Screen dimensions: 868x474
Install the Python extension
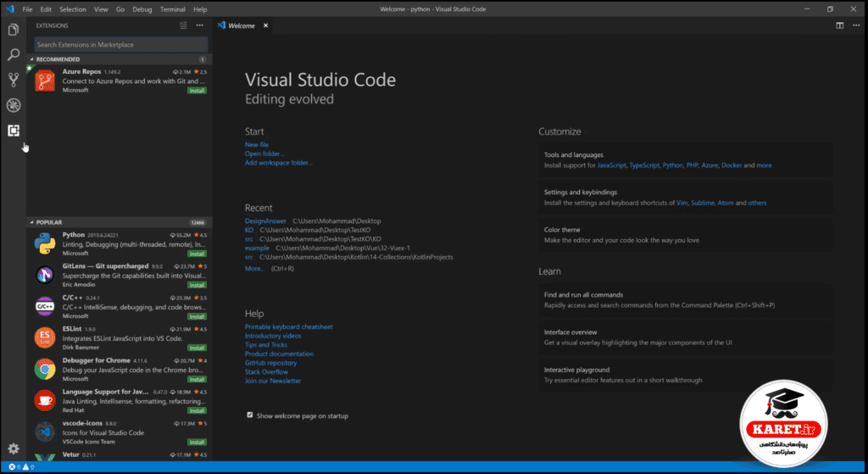click(x=197, y=254)
